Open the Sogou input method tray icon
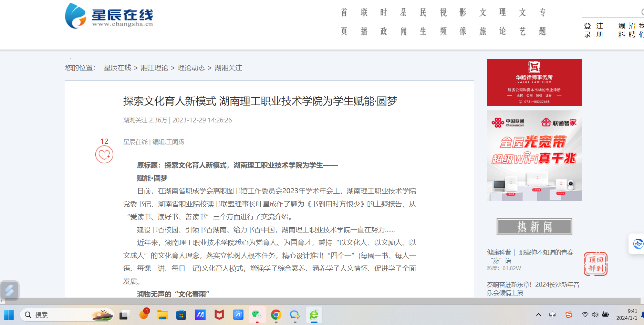644x325 pixels. pos(569,315)
